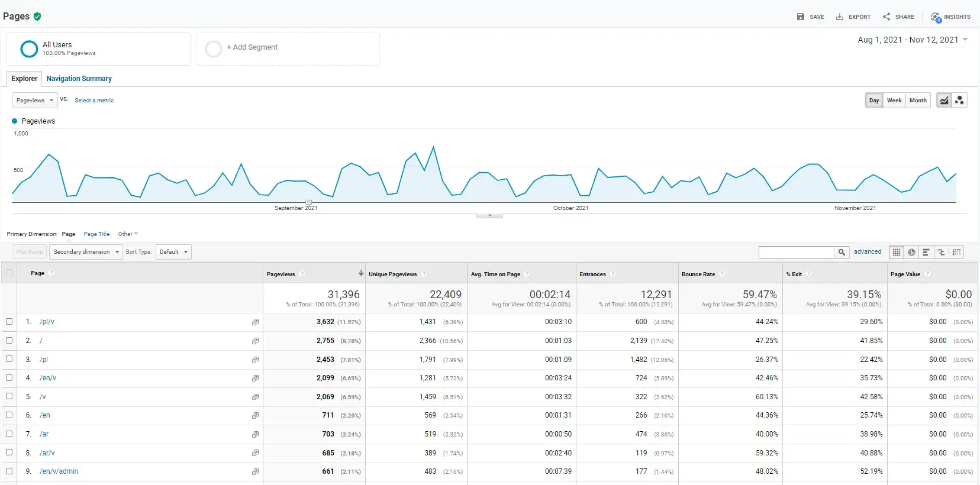
Task: Click the help icon next to Bounce Rate column
Action: tap(722, 274)
